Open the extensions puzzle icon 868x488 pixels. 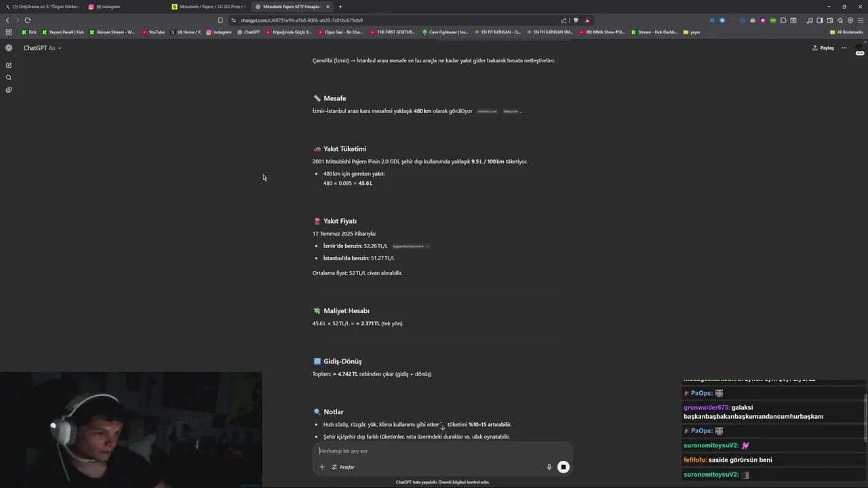tap(783, 20)
